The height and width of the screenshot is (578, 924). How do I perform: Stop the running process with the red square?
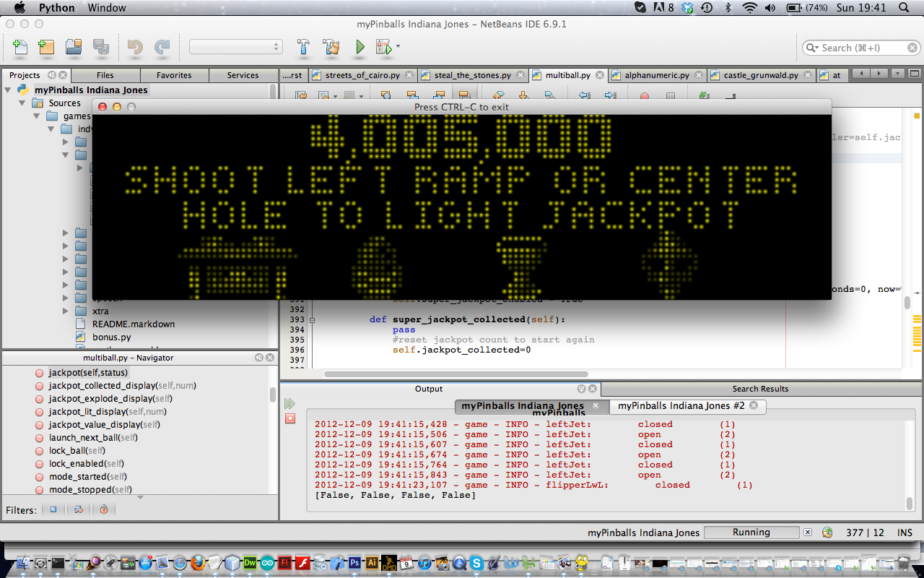point(289,418)
